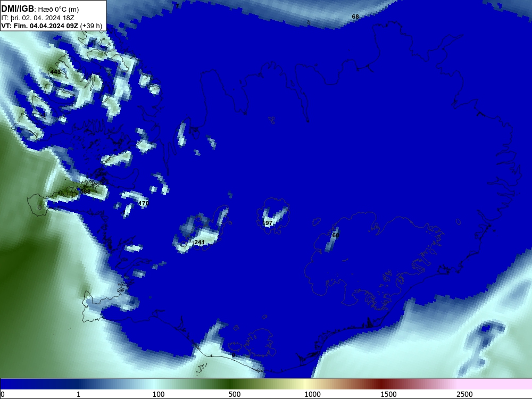Screen dimensions: 532x399
Task: Click the 60 value on the map
Action: (x=336, y=235)
